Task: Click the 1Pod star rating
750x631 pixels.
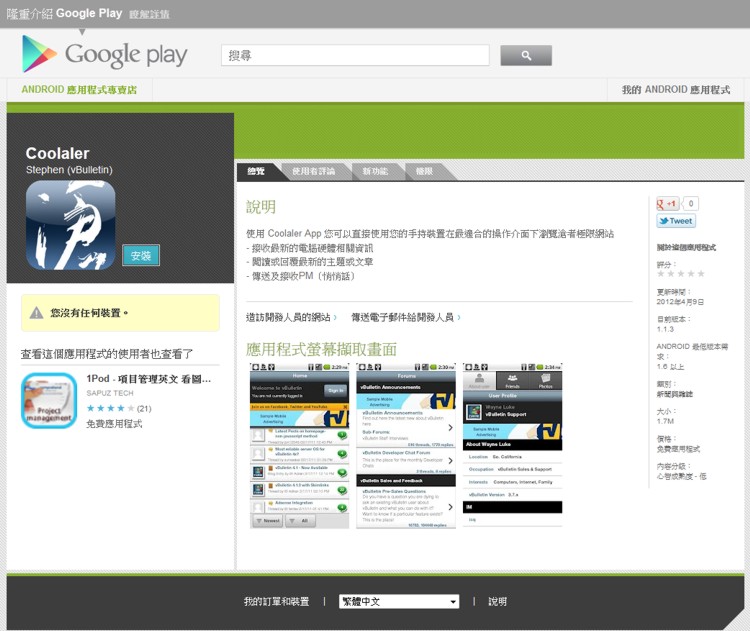Action: click(110, 408)
